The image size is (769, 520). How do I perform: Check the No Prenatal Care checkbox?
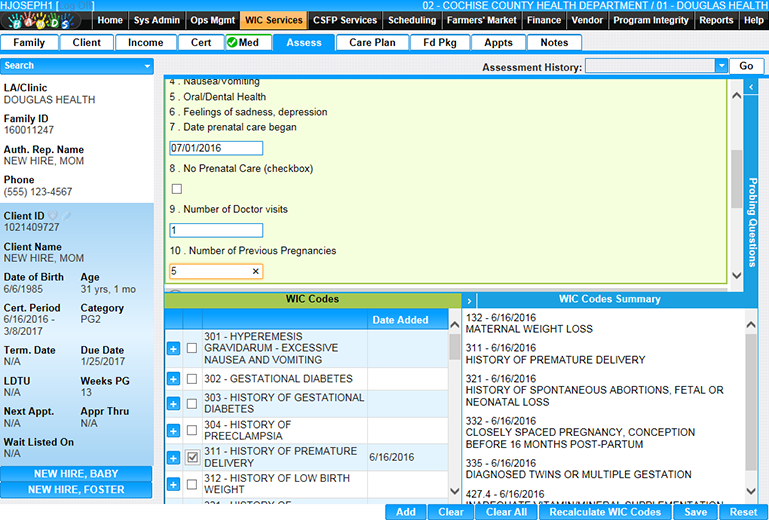(x=177, y=189)
